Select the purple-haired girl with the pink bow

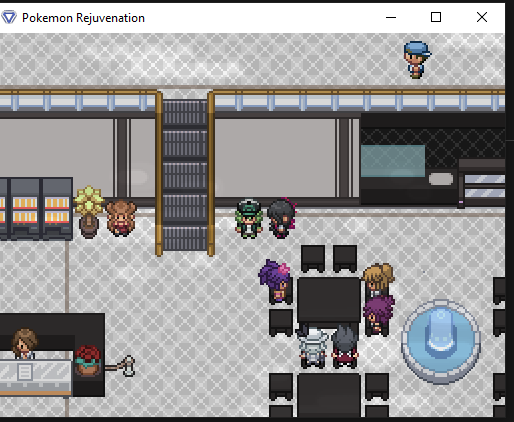(275, 282)
